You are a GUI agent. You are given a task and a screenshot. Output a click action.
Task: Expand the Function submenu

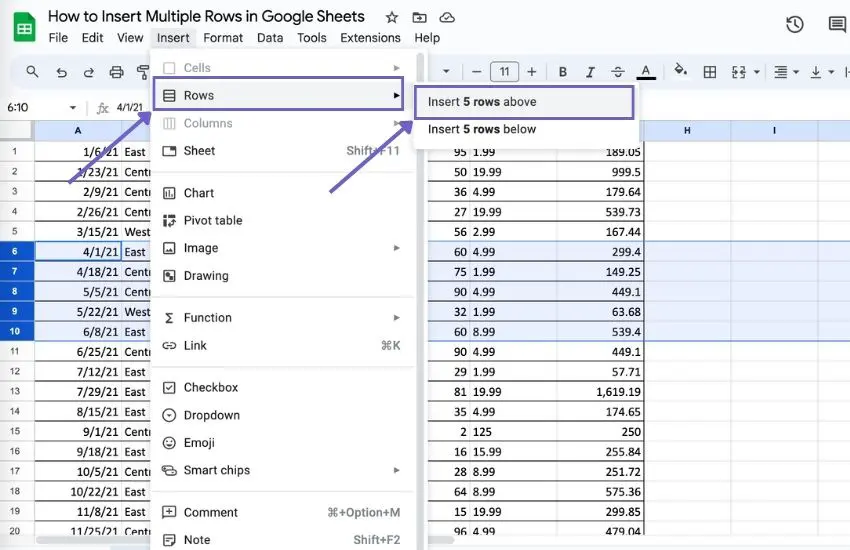(282, 318)
